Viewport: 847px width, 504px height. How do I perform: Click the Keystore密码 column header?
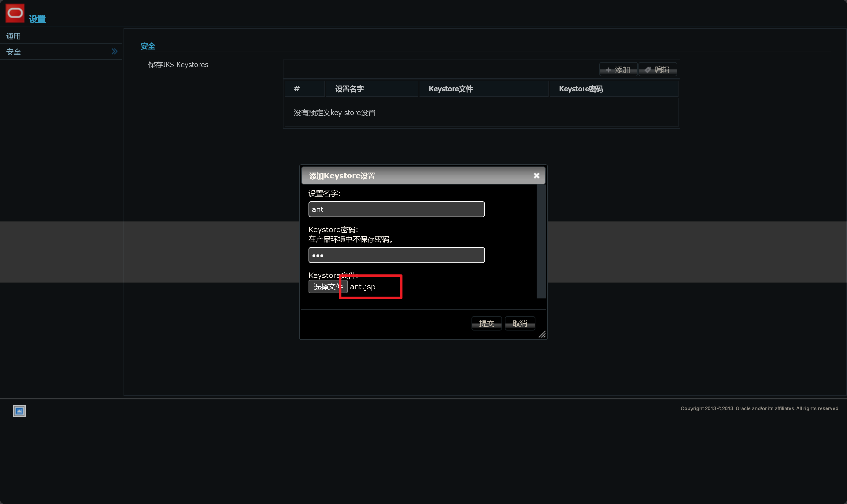pos(581,89)
